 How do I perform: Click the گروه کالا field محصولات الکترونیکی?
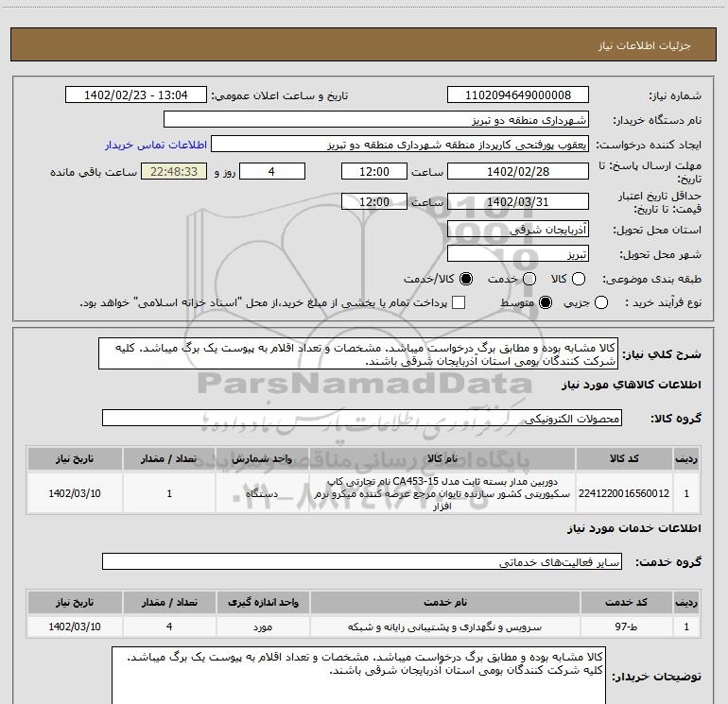tap(362, 418)
